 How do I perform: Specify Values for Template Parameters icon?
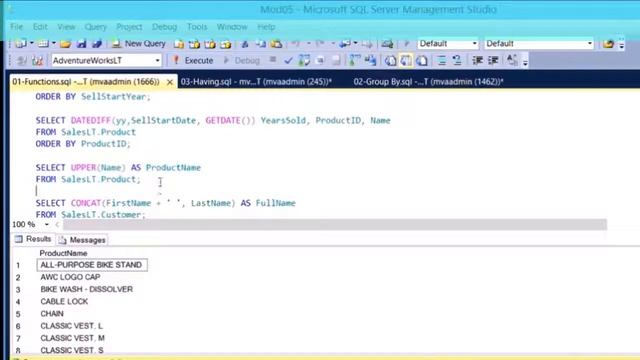pyautogui.click(x=511, y=60)
